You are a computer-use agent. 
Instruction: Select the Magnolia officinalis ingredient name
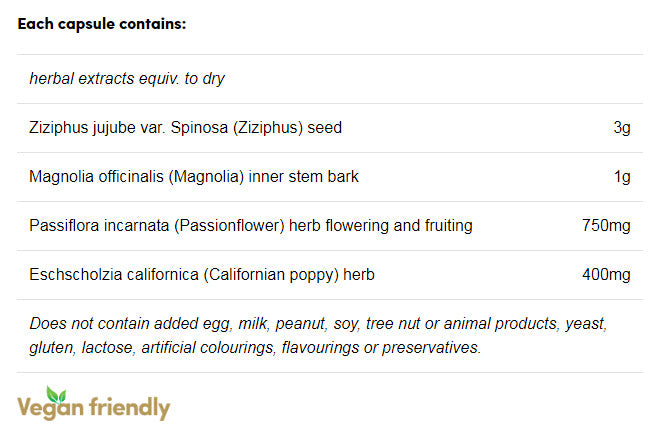(98, 177)
